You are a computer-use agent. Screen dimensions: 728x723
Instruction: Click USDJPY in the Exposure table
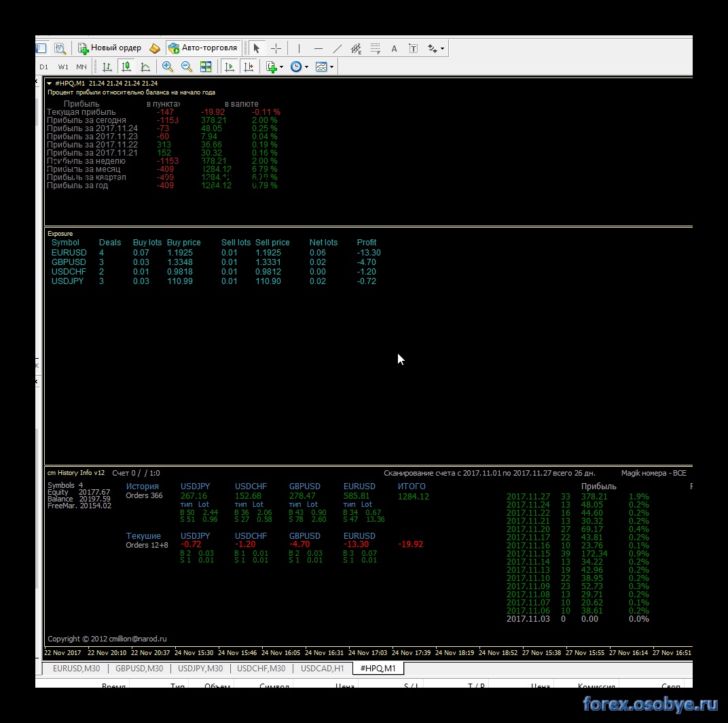[x=67, y=281]
